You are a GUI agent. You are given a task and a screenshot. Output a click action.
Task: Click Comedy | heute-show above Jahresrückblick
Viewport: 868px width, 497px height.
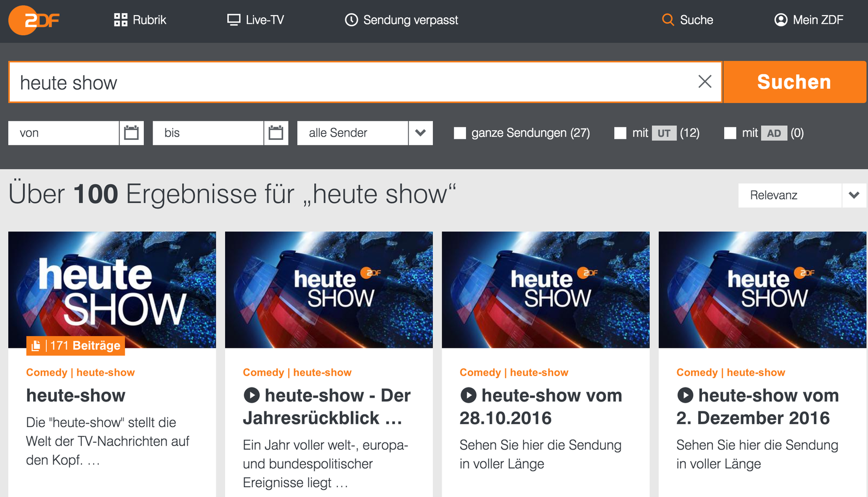pos(297,372)
